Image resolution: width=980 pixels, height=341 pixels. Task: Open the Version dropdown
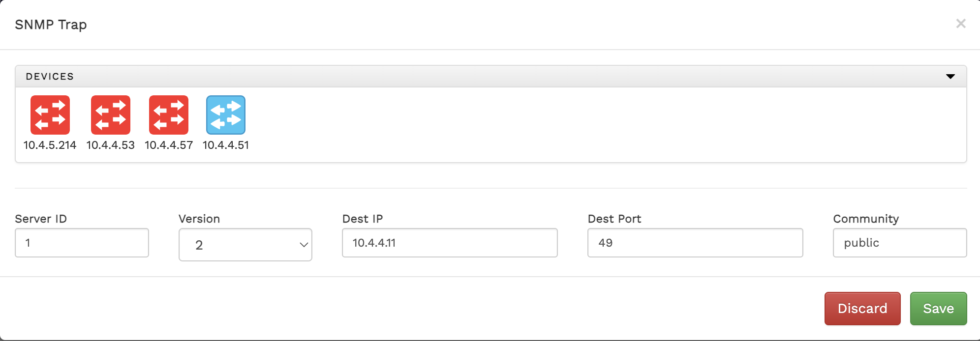coord(245,245)
